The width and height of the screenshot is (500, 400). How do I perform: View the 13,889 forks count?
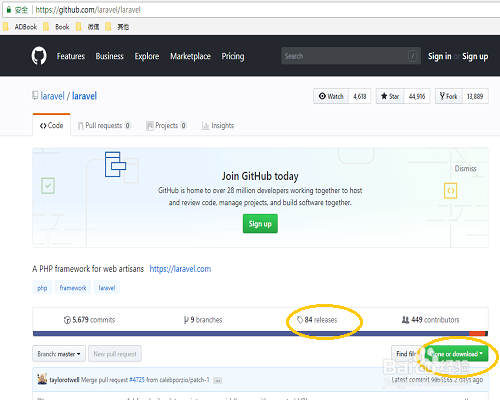[475, 96]
